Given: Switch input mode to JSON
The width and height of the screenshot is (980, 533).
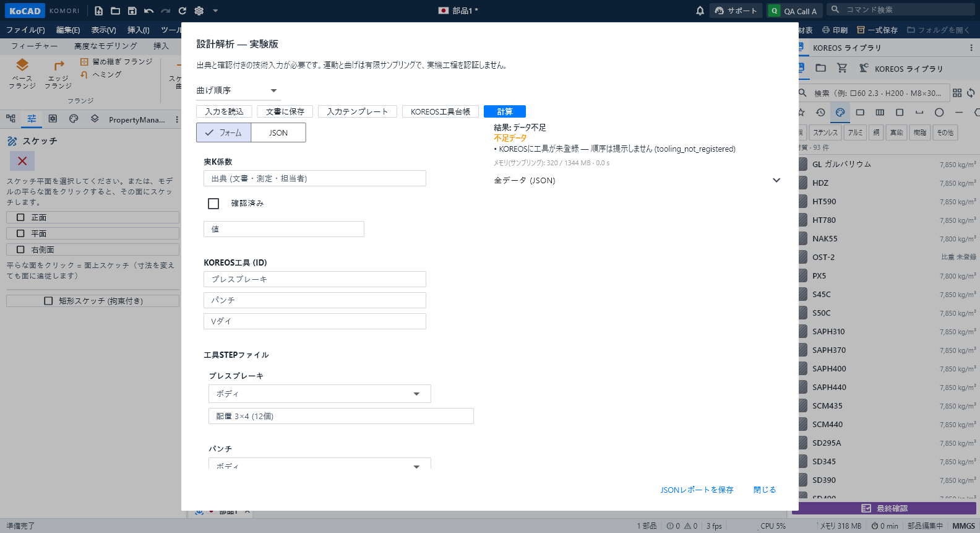Looking at the screenshot, I should (x=278, y=132).
